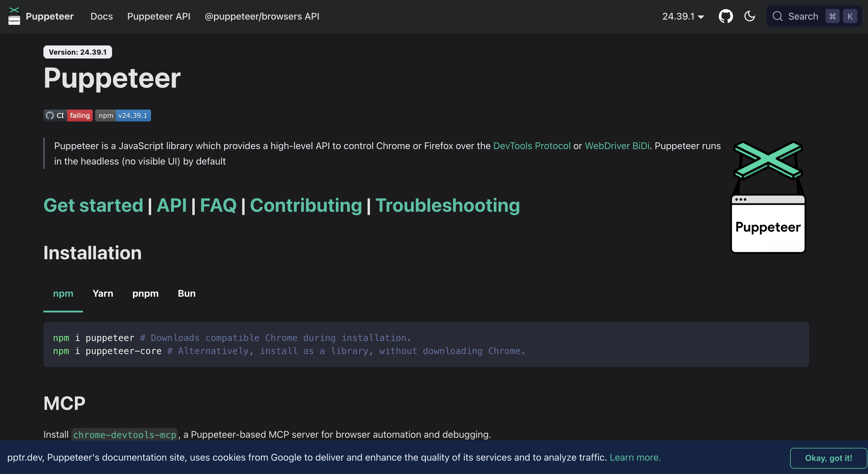Click the Puppeteer logo in the navbar
The image size is (868, 474).
14,16
